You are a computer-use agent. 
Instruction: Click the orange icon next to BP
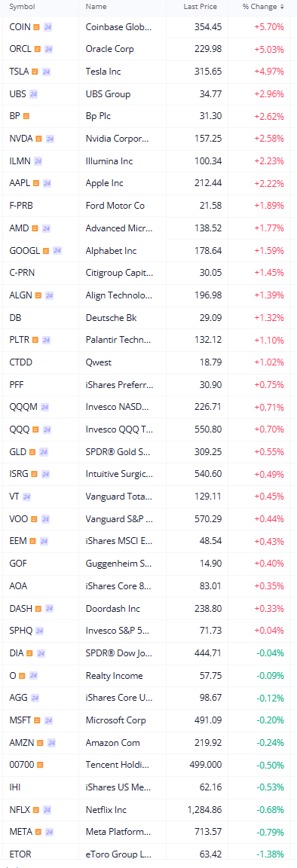26,116
